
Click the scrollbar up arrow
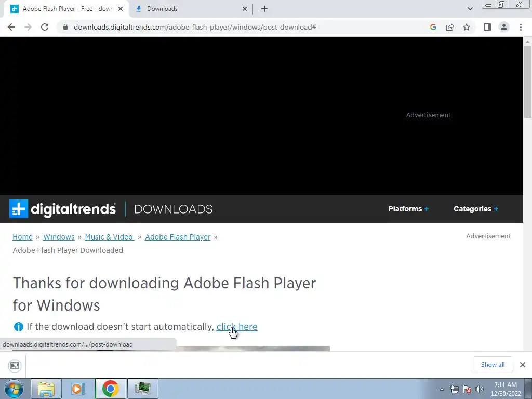(527, 41)
